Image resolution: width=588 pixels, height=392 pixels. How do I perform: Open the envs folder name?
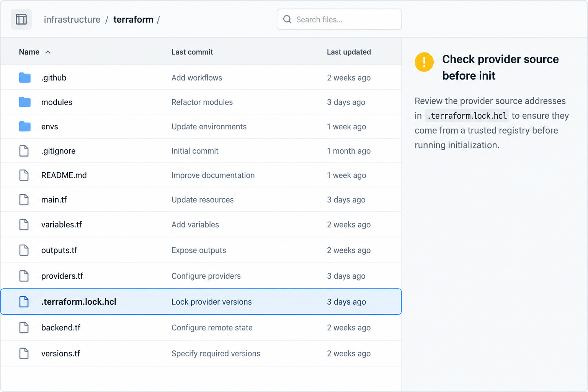pyautogui.click(x=49, y=127)
